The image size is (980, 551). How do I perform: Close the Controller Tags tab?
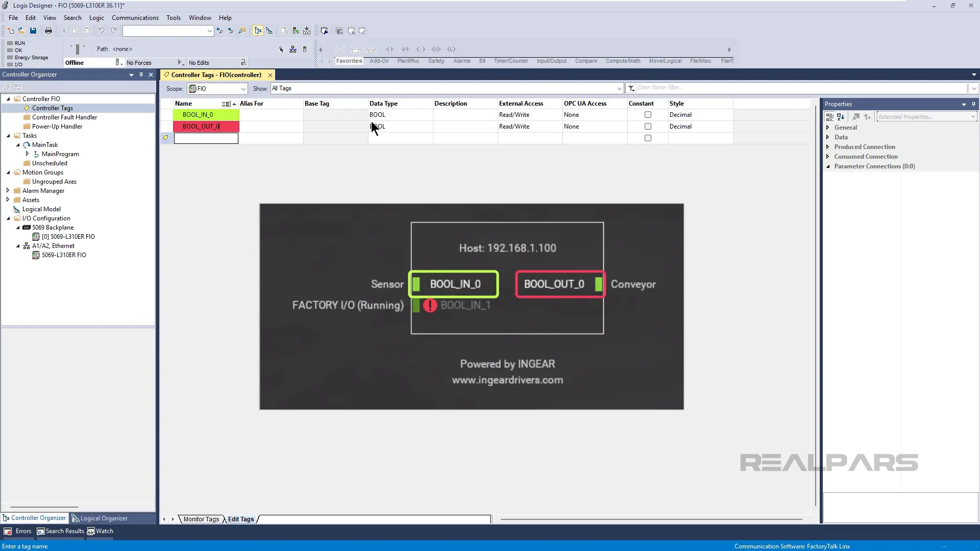pyautogui.click(x=270, y=75)
